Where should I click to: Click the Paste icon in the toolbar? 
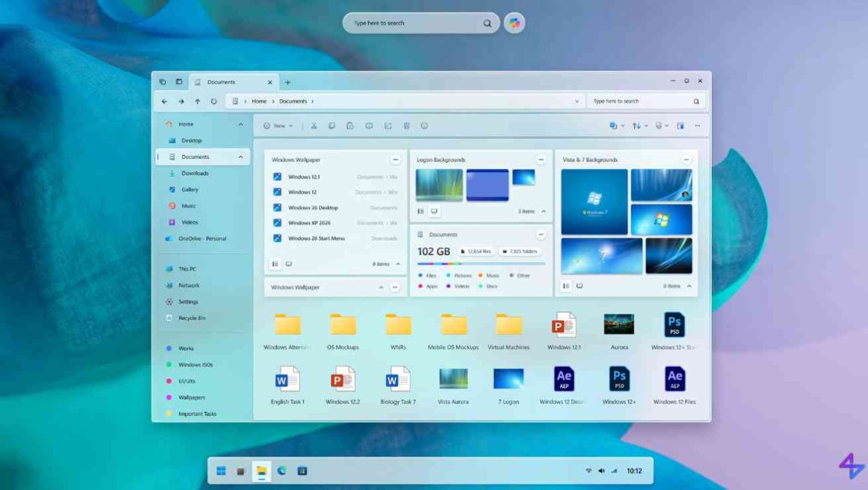(x=351, y=126)
